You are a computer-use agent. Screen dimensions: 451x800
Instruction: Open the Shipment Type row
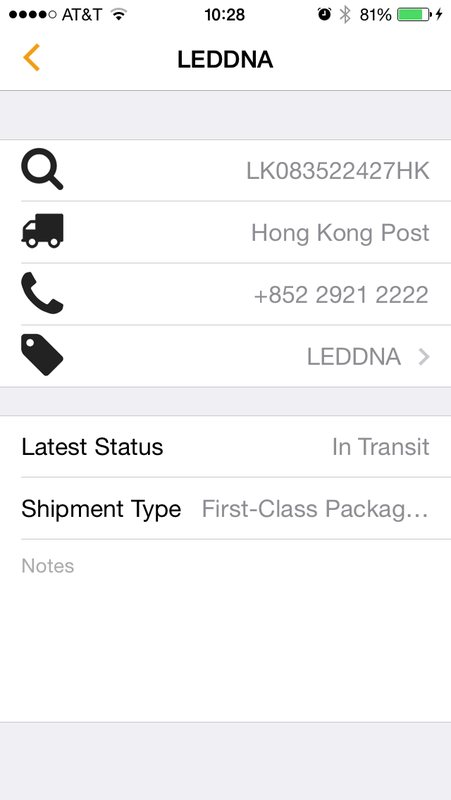point(226,509)
